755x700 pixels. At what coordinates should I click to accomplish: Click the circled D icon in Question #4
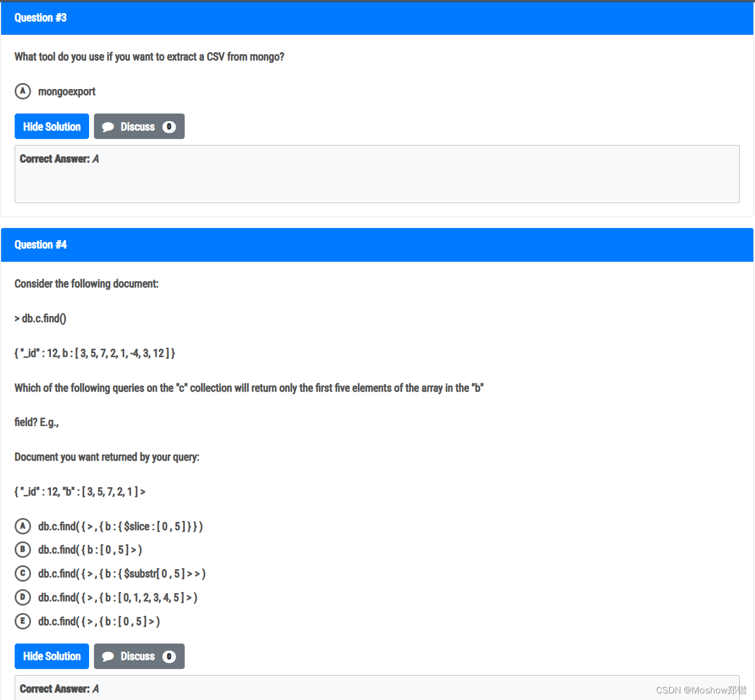point(23,597)
